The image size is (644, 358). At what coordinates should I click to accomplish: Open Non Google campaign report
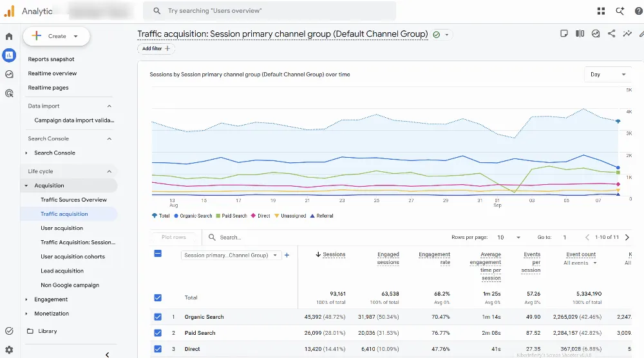click(x=70, y=285)
